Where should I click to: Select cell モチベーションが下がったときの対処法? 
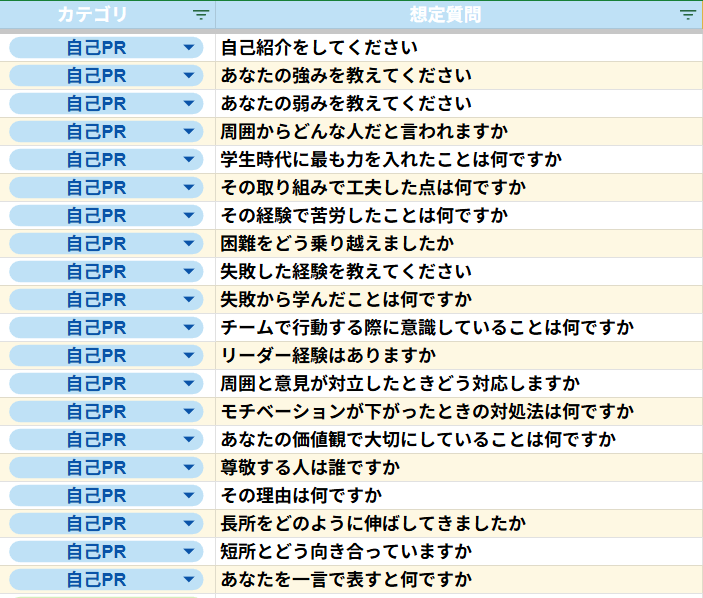tap(459, 412)
